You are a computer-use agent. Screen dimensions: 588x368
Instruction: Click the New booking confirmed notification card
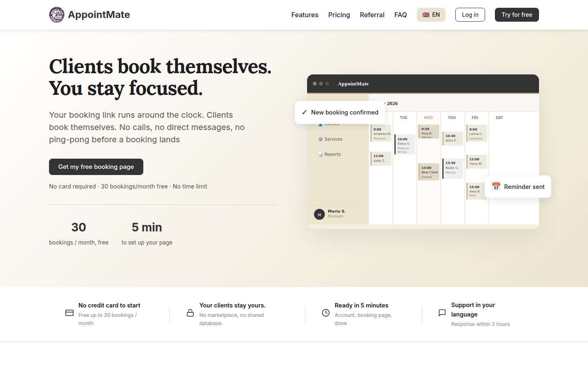point(340,112)
